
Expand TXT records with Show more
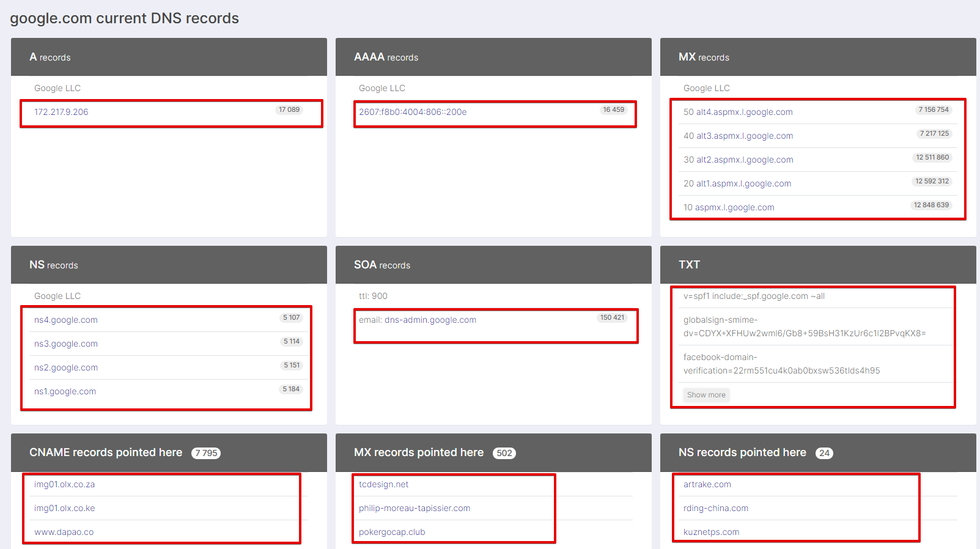706,395
